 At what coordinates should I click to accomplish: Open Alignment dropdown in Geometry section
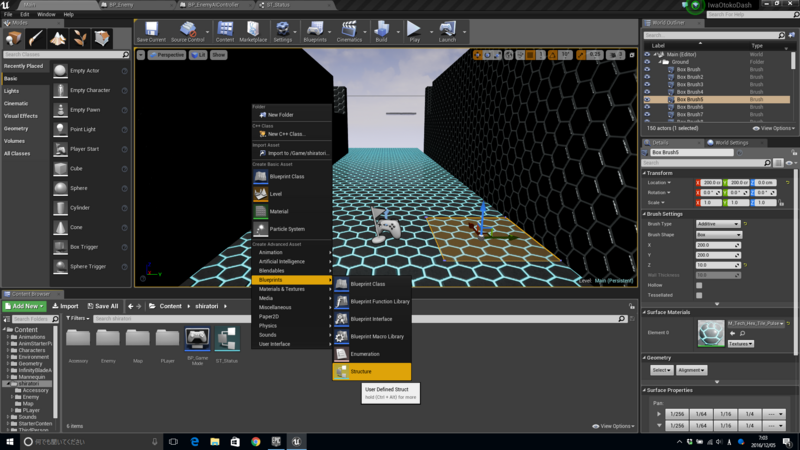click(x=691, y=370)
